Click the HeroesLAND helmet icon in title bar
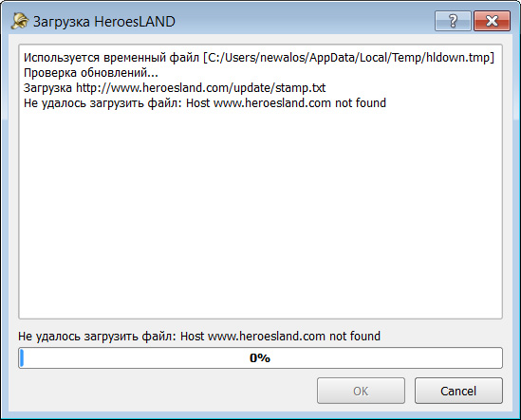This screenshot has width=521, height=420. click(x=19, y=21)
